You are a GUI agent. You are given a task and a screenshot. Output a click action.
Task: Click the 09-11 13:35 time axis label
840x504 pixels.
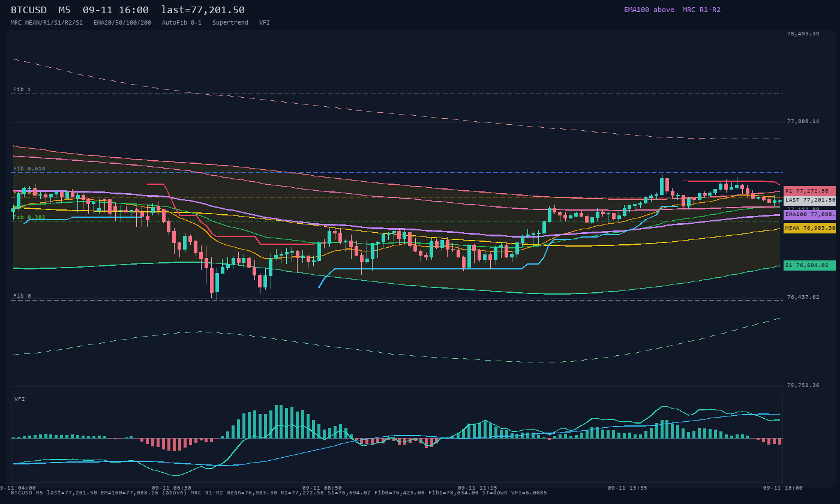click(628, 488)
